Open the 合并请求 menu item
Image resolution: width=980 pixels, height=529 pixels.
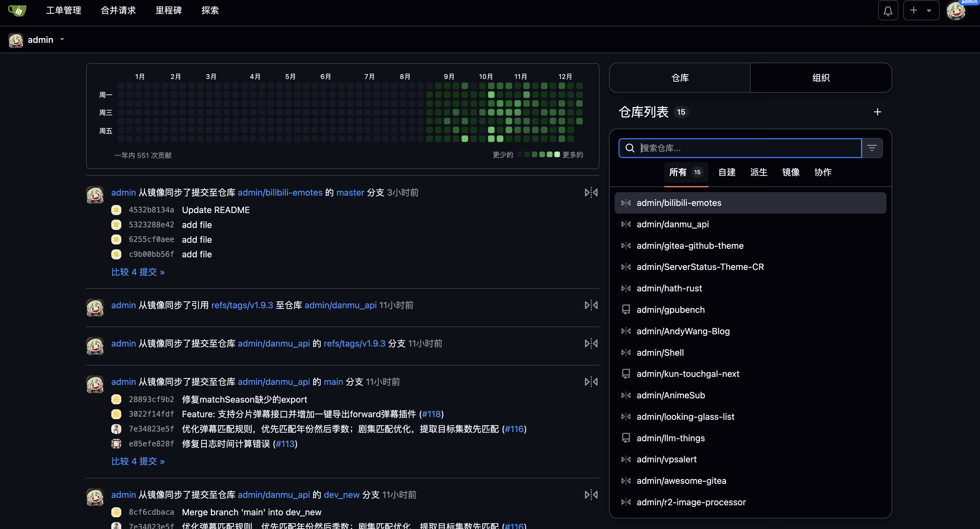coord(118,10)
